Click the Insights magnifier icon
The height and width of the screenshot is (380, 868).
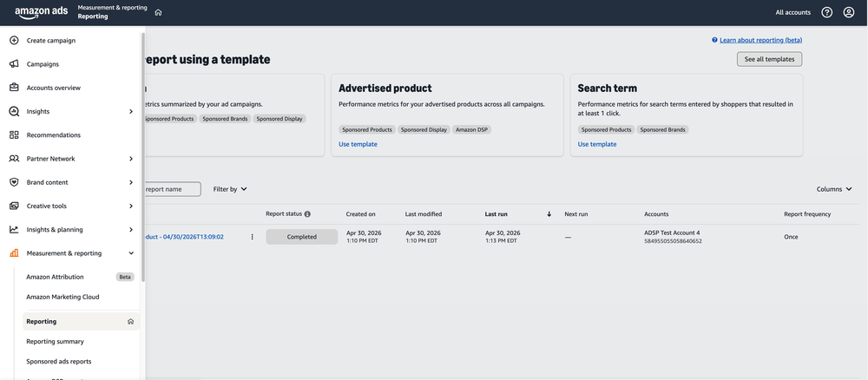(x=15, y=111)
